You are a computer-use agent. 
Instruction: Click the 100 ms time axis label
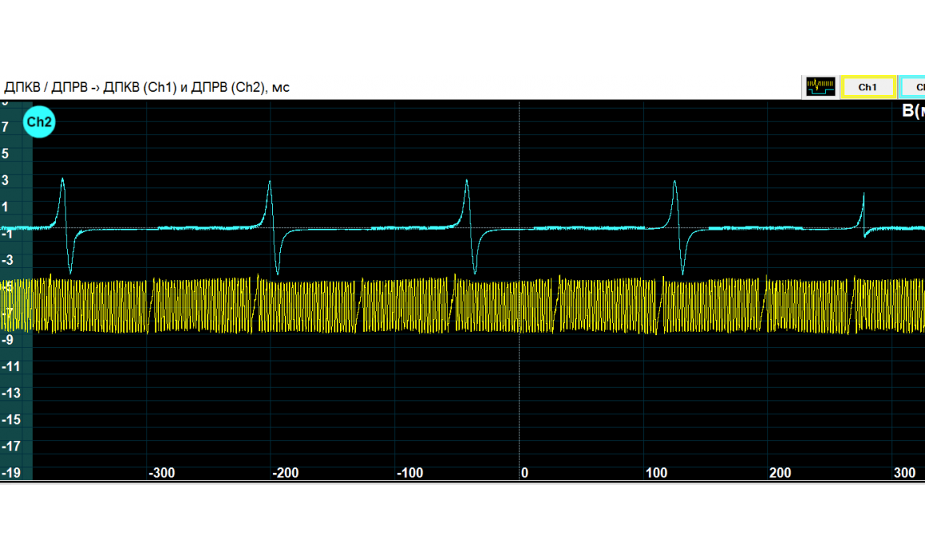(x=656, y=473)
